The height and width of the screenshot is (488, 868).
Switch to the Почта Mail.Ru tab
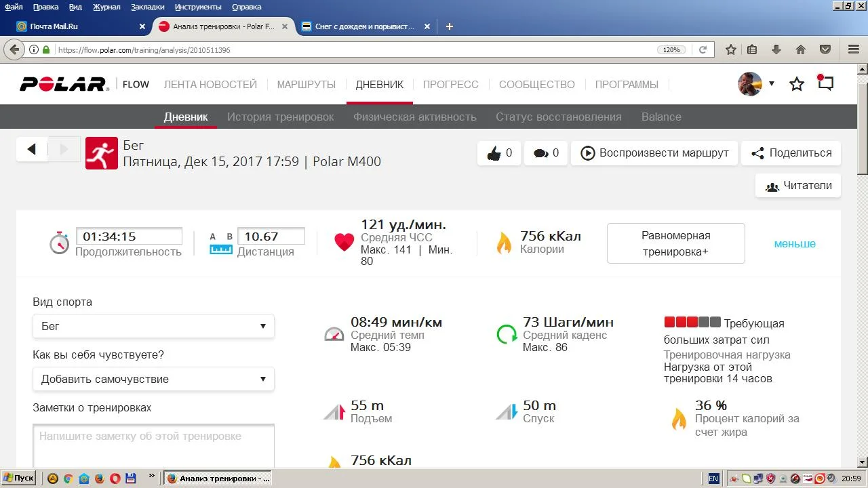click(x=81, y=26)
